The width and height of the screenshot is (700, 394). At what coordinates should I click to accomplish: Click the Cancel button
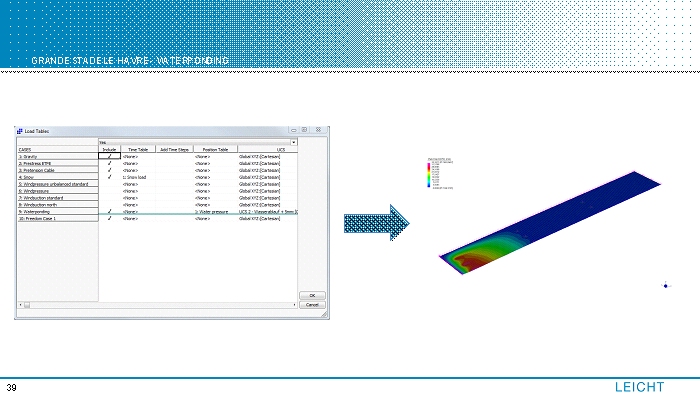click(312, 305)
